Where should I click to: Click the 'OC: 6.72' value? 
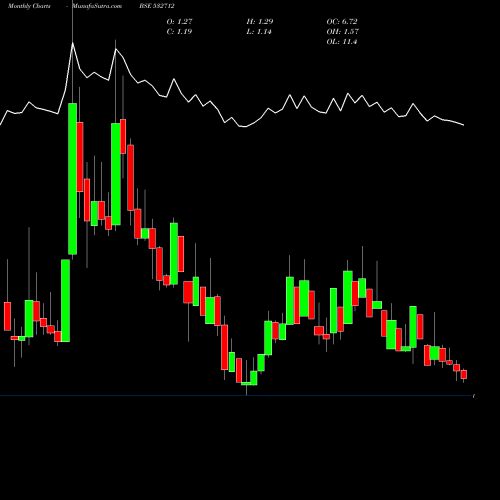(342, 22)
